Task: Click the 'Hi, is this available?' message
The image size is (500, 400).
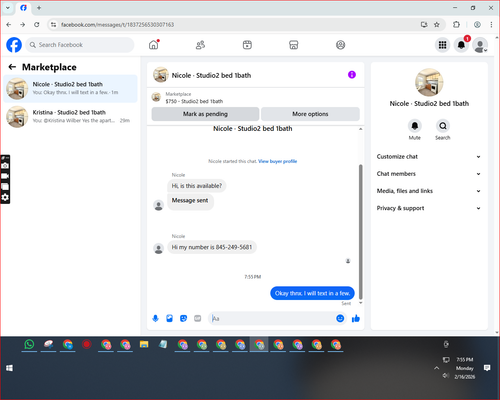Action: [197, 186]
